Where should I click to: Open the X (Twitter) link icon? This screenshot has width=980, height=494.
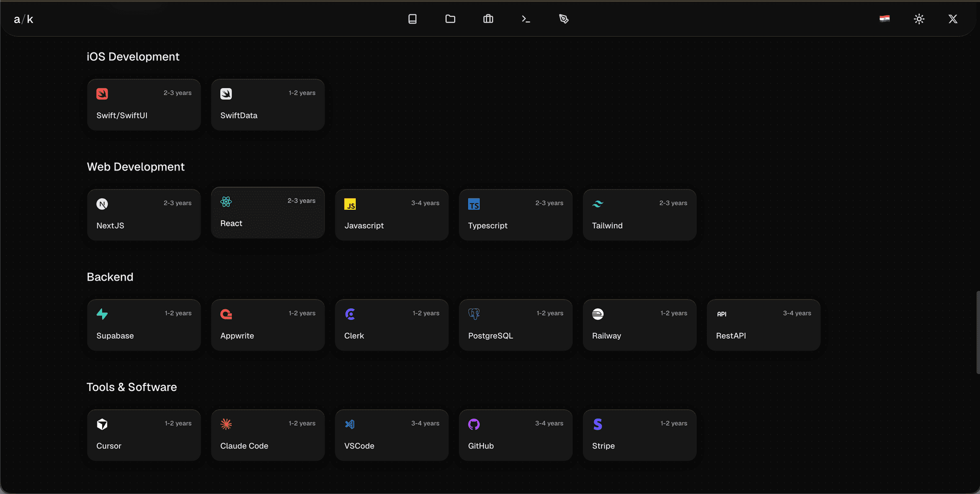pyautogui.click(x=952, y=19)
